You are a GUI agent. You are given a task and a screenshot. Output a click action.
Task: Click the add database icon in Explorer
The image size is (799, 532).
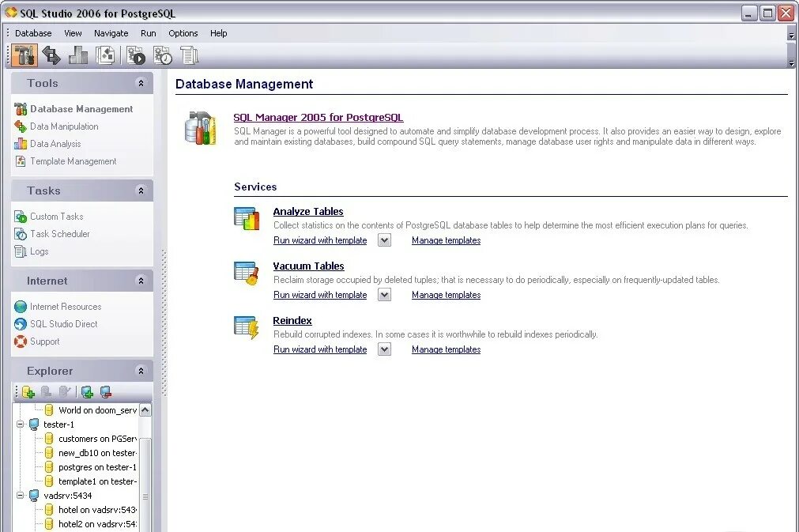point(28,392)
